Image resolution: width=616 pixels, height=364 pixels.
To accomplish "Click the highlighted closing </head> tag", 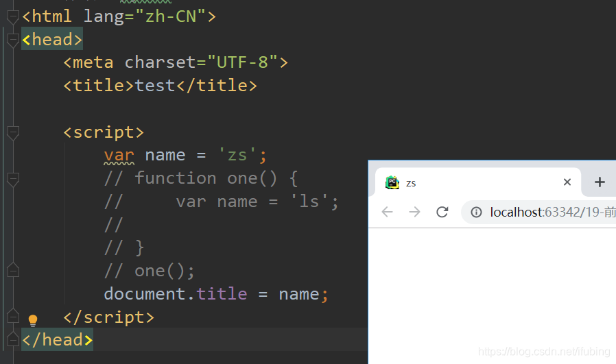I will [x=58, y=339].
